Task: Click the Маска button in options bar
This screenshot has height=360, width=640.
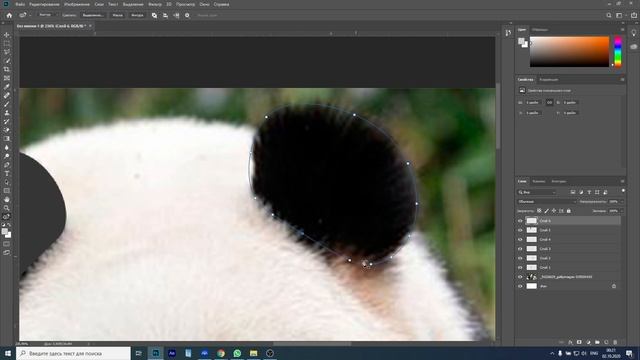Action: coord(118,15)
